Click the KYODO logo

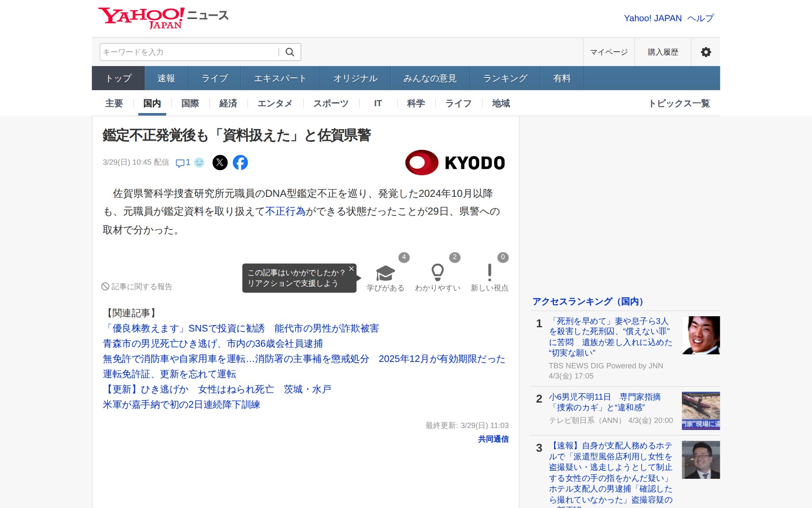click(x=455, y=162)
